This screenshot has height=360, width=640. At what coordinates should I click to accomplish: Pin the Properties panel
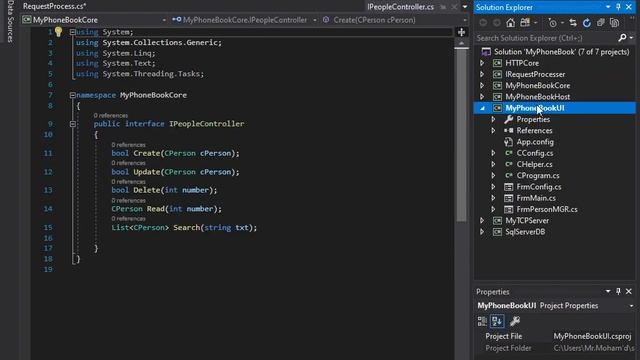[618, 291]
